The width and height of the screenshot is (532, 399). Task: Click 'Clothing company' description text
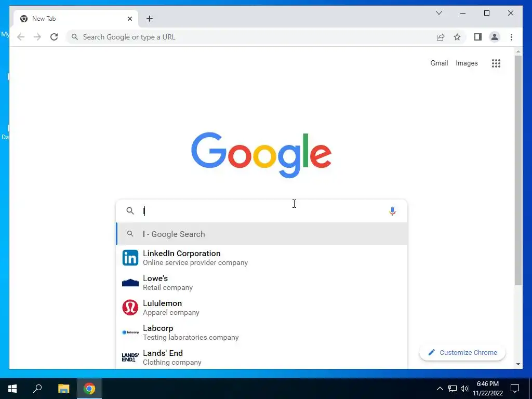tap(172, 362)
